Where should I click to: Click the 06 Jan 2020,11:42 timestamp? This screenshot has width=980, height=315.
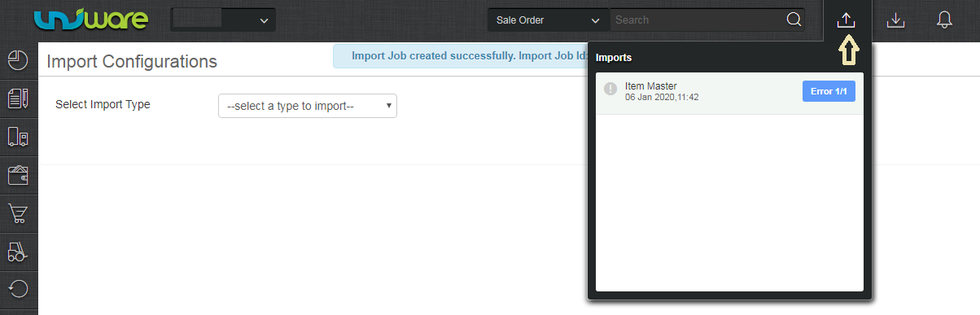tap(662, 97)
